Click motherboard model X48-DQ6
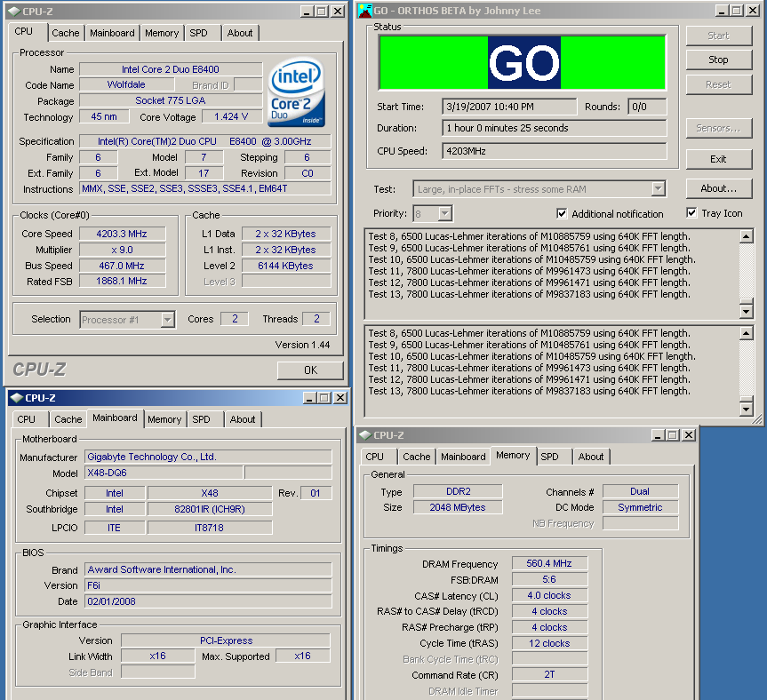Viewport: 767px width, 700px height. pyautogui.click(x=164, y=473)
